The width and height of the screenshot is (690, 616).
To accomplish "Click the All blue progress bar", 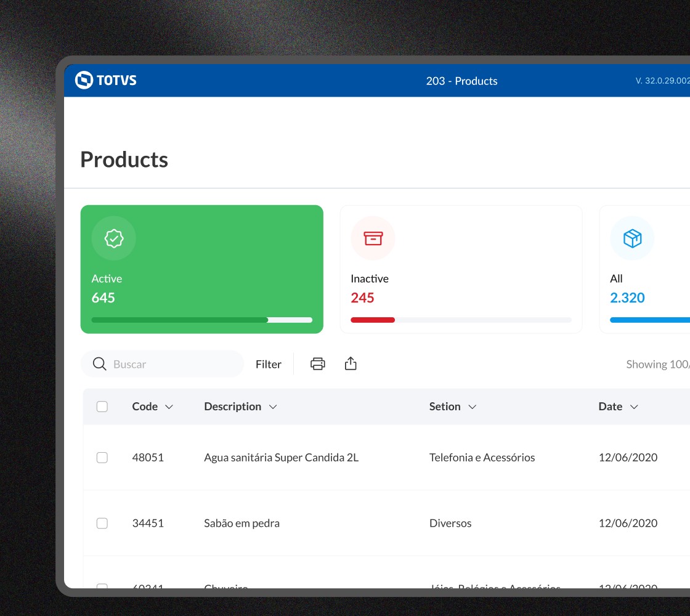I will tap(650, 320).
